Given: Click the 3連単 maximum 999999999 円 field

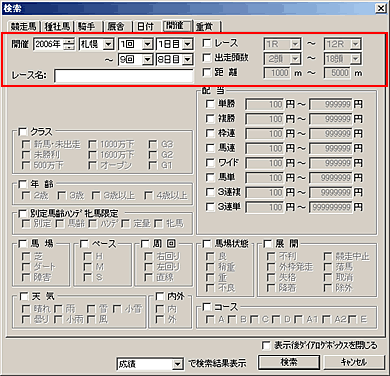Looking at the screenshot, I should (331, 207).
